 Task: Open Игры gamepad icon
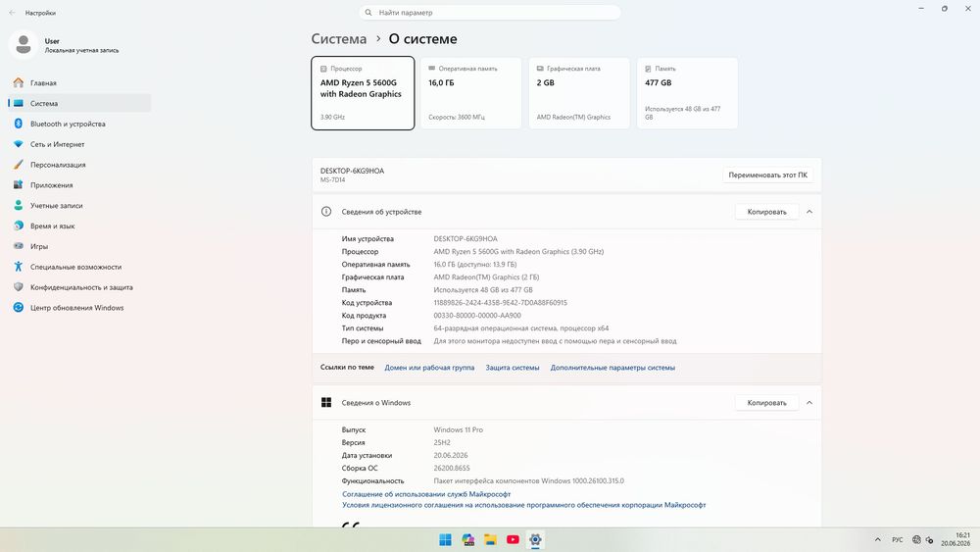pyautogui.click(x=18, y=246)
